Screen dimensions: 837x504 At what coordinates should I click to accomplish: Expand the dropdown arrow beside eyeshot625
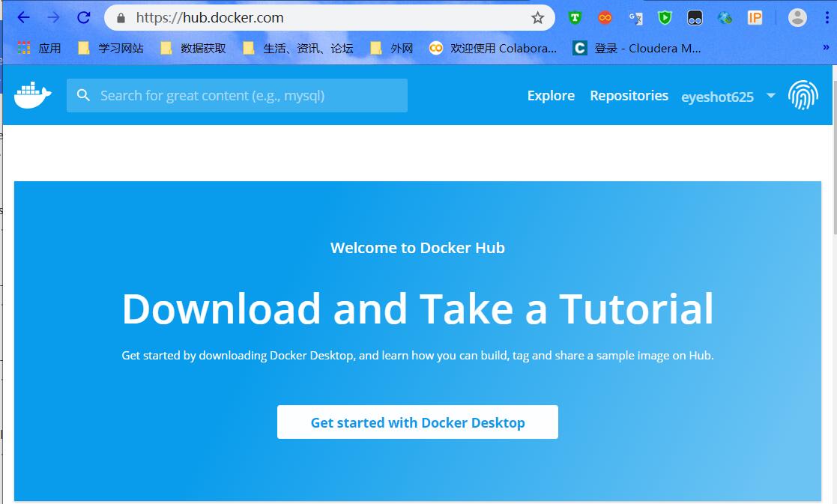[771, 95]
